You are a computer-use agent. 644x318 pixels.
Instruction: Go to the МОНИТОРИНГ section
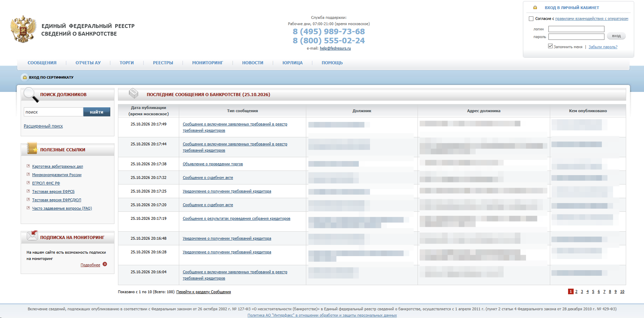pos(208,63)
